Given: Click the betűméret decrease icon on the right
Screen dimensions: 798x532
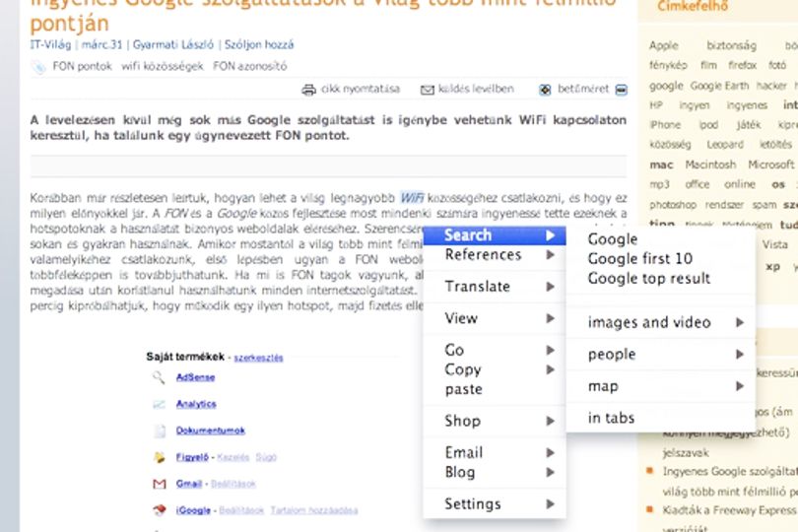Looking at the screenshot, I should coord(622,90).
